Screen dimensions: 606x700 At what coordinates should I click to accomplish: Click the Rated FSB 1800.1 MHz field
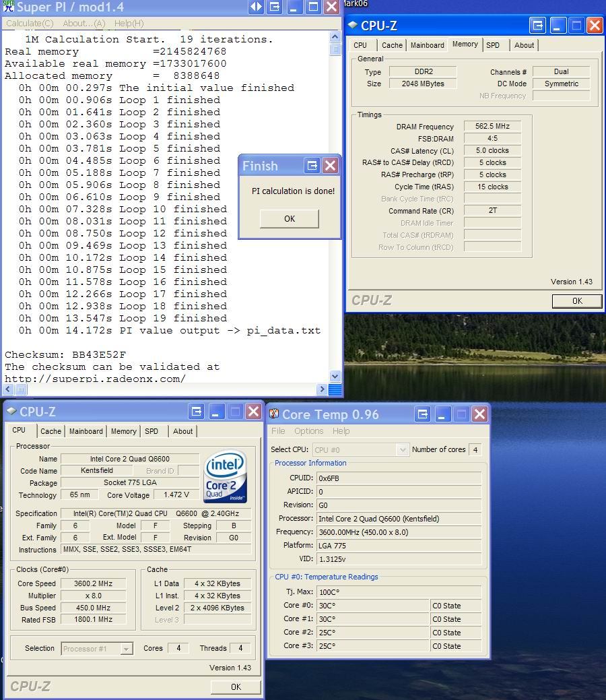pos(94,619)
